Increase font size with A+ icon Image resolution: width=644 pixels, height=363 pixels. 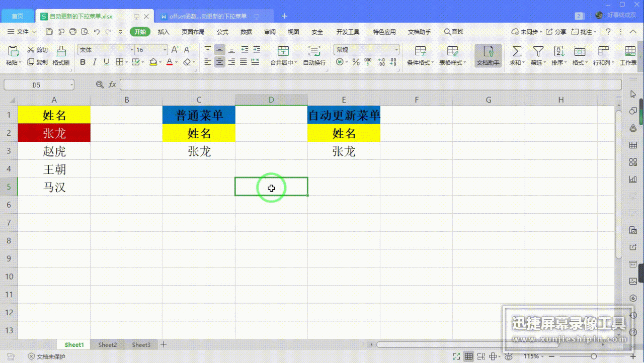coord(175,50)
